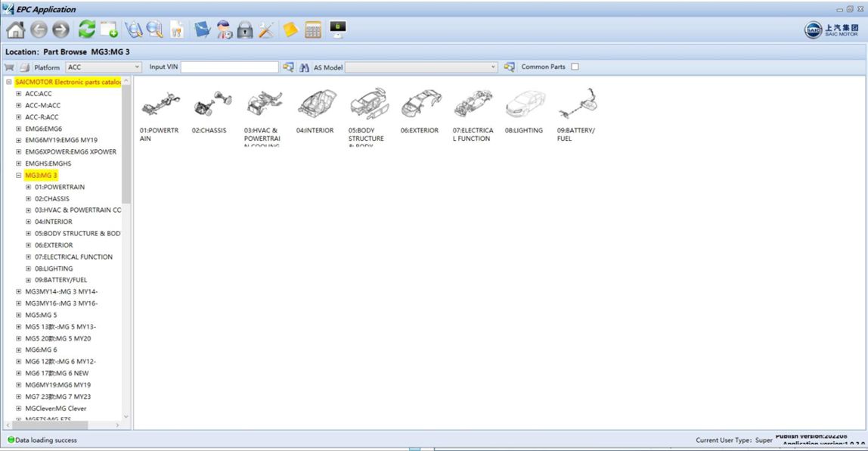Select MG6:MG 6 in the tree
This screenshot has width=868, height=451.
[41, 350]
